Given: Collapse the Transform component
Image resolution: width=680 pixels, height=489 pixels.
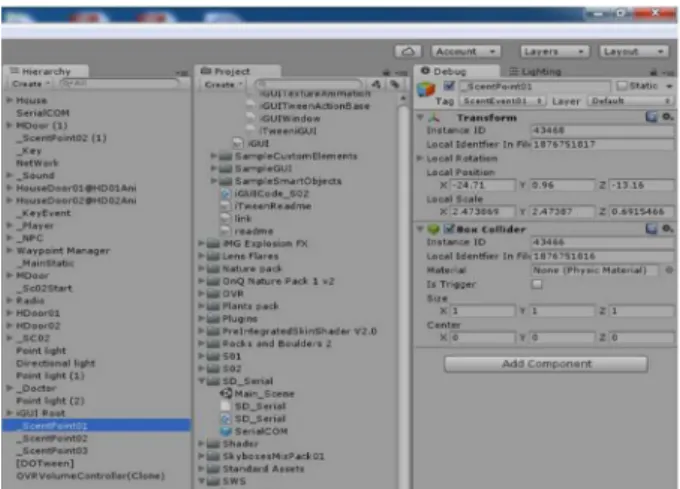Looking at the screenshot, I should pyautogui.click(x=420, y=117).
